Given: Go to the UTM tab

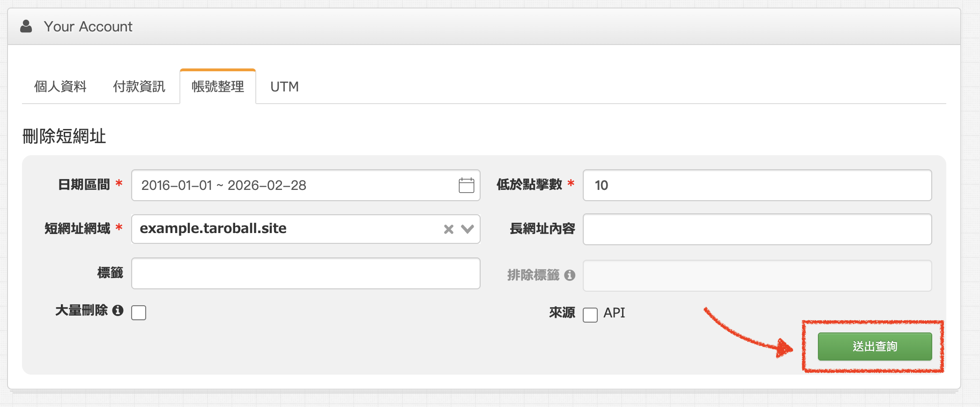Looking at the screenshot, I should [x=284, y=87].
